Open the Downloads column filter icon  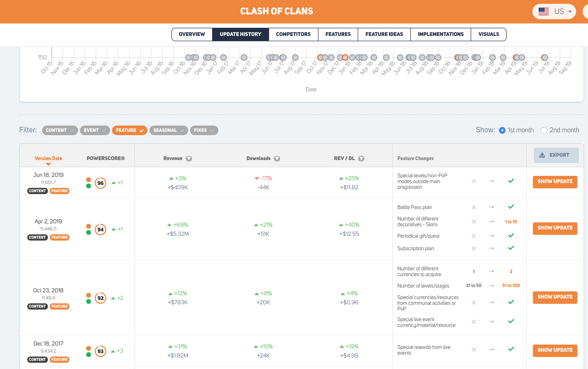point(277,159)
